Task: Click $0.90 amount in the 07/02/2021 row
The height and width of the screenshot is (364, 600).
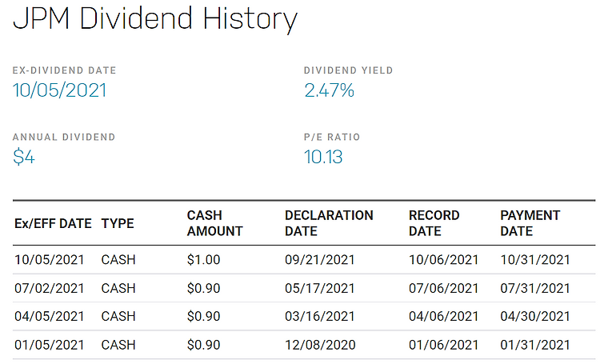Action: (x=203, y=288)
